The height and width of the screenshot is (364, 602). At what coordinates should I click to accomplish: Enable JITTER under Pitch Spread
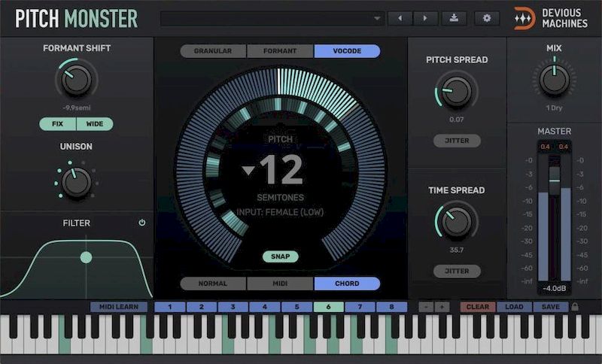click(x=457, y=141)
